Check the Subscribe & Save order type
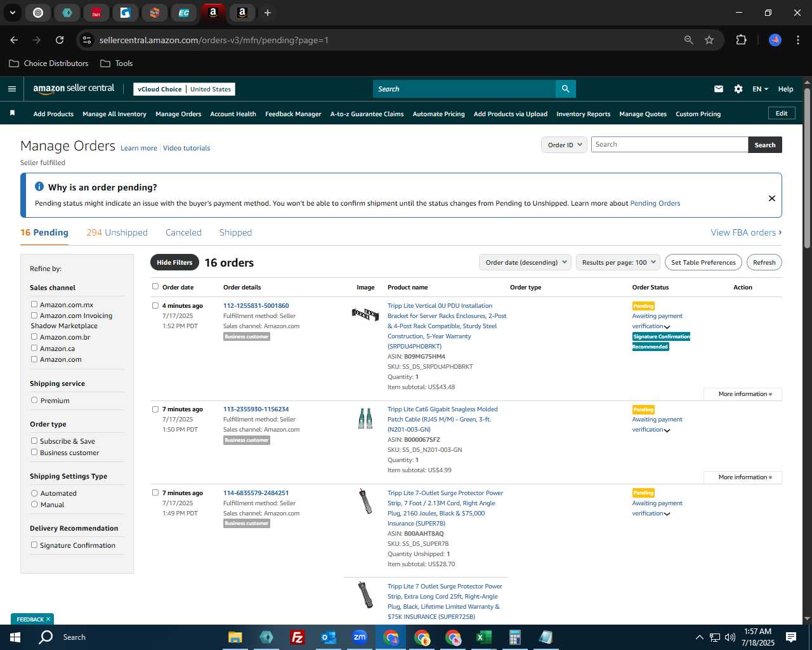Viewport: 812px width, 650px height. [34, 441]
